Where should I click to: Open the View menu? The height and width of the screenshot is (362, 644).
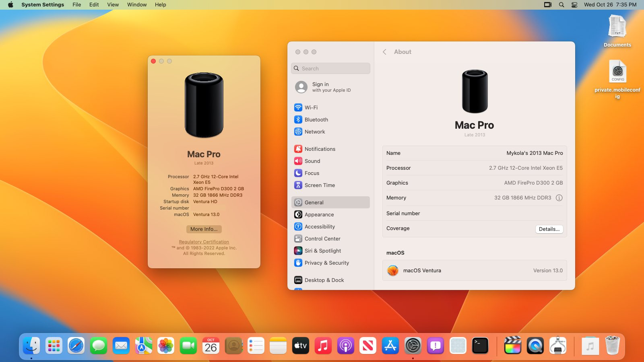tap(113, 5)
